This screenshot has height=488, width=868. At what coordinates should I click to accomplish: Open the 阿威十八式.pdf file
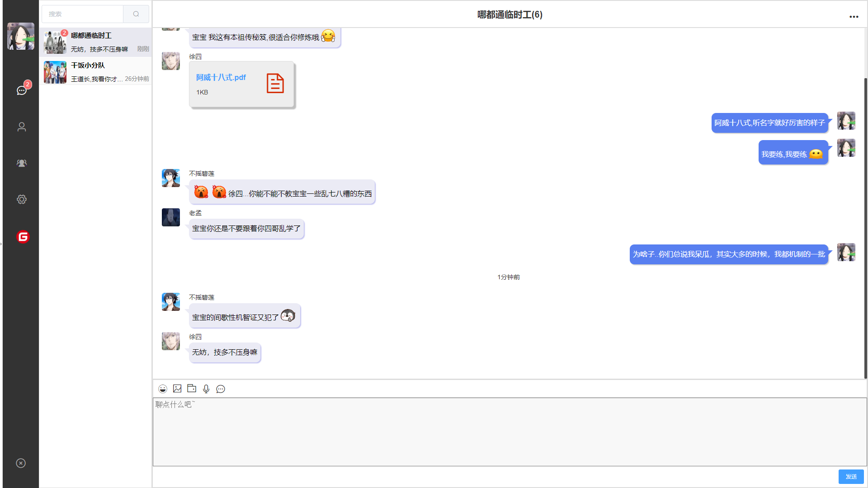pos(242,84)
